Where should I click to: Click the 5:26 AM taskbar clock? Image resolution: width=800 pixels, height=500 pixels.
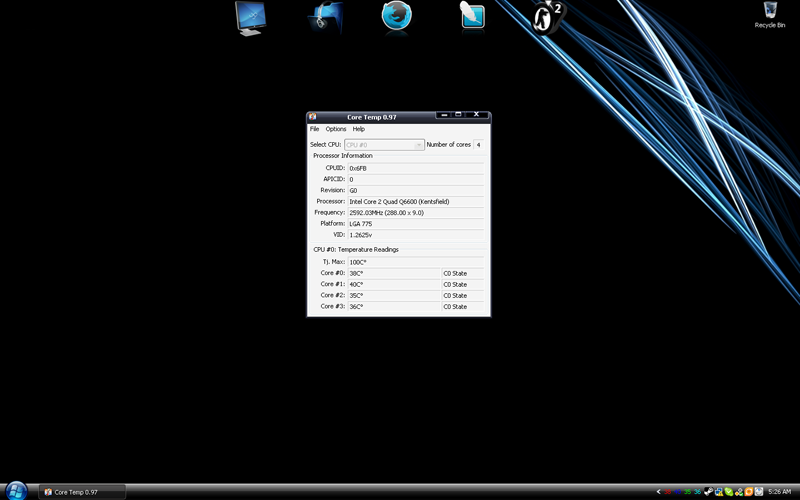coord(780,492)
